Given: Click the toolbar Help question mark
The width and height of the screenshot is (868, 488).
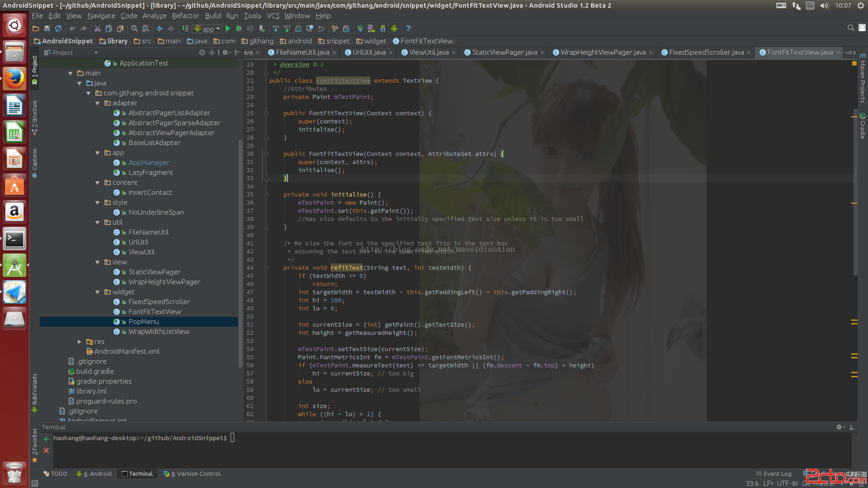Looking at the screenshot, I should (408, 28).
